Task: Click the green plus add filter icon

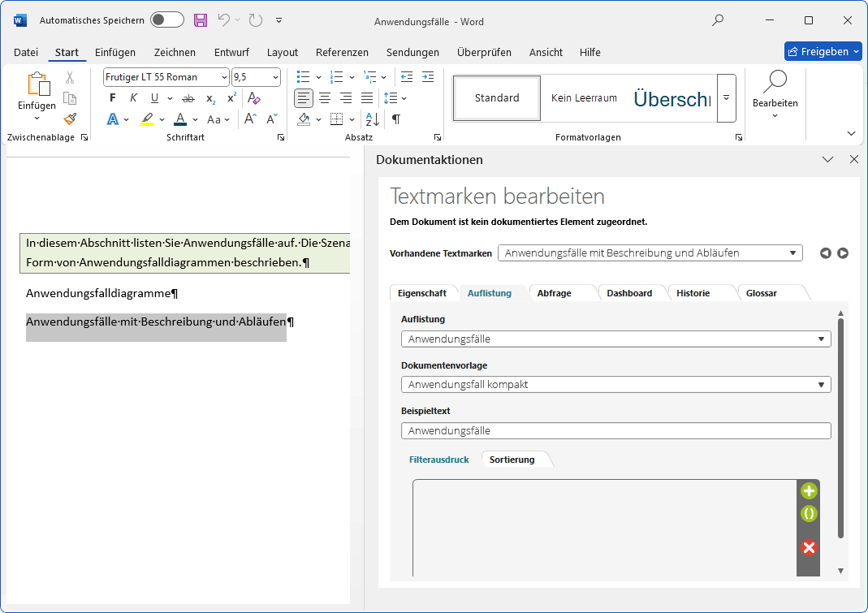Action: pos(809,490)
